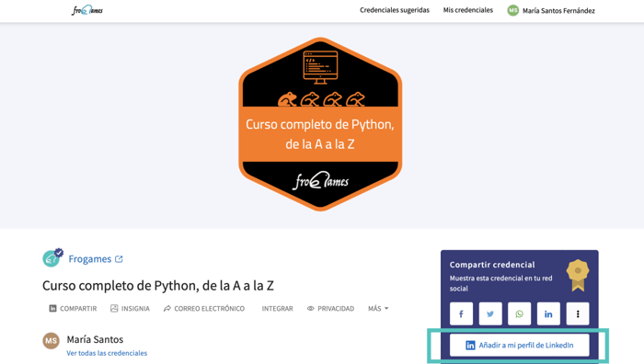Click the María Santos recipient name
This screenshot has width=644, height=364.
coord(95,339)
